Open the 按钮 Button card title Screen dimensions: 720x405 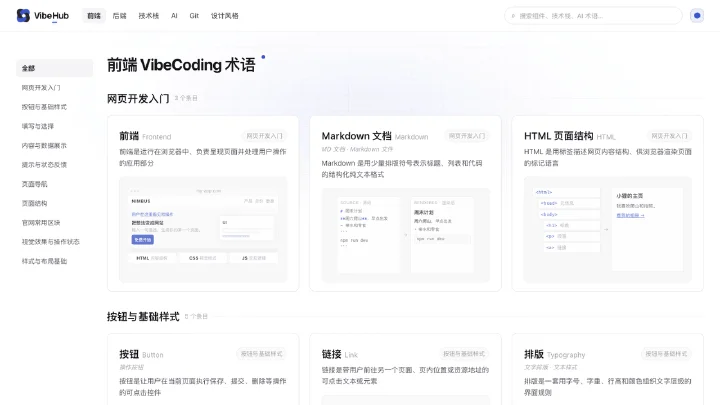point(141,354)
